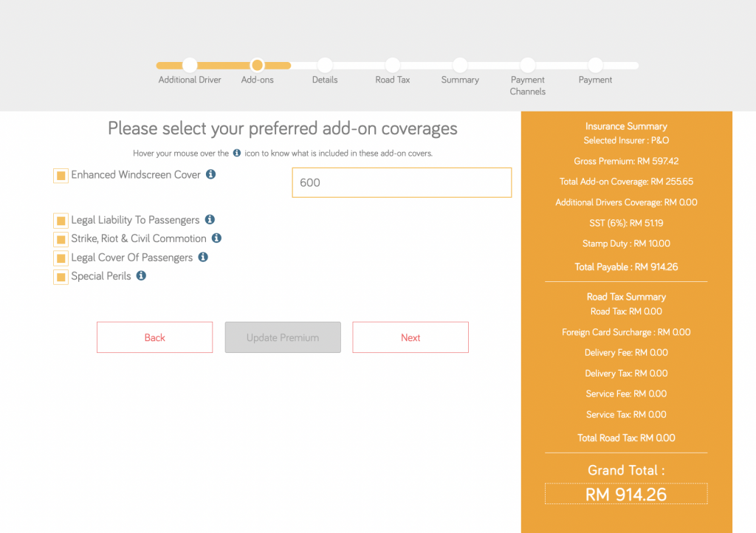
Task: Click the info icon in the hover instructions
Action: 237,153
